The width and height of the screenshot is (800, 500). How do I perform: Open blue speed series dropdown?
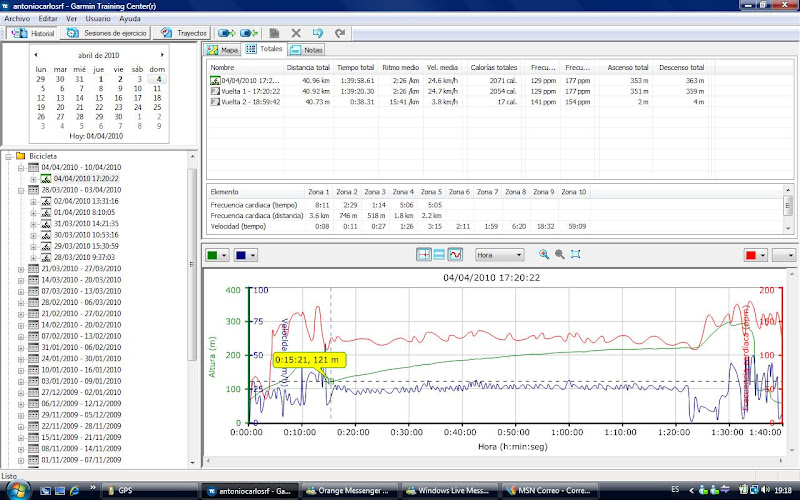[x=253, y=255]
